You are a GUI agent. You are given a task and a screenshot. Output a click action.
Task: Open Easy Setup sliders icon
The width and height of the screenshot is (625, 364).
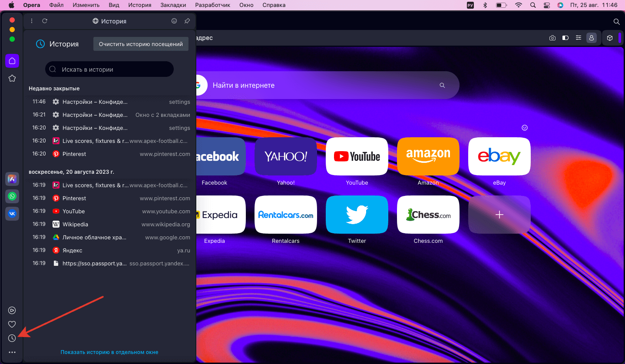(x=579, y=38)
